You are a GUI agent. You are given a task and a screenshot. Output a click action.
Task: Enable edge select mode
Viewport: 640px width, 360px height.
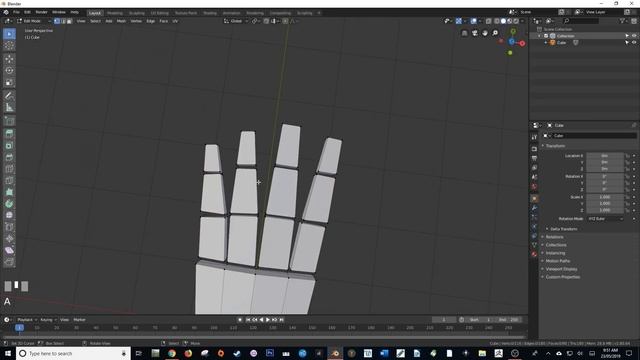pyautogui.click(x=63, y=21)
